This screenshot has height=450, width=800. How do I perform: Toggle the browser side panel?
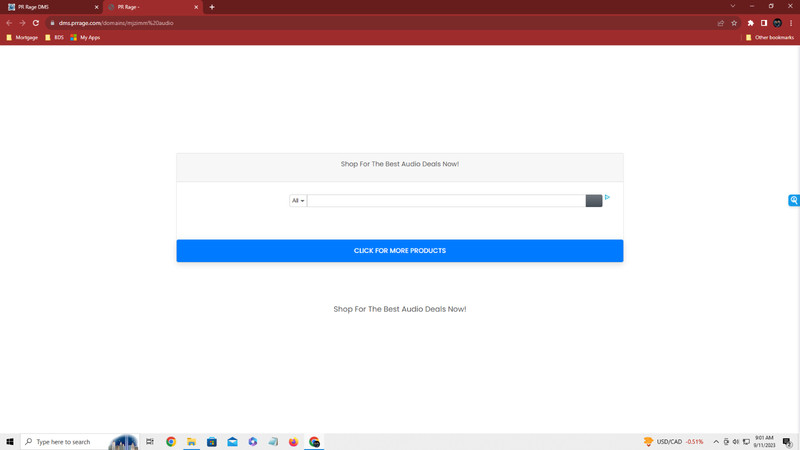(764, 23)
